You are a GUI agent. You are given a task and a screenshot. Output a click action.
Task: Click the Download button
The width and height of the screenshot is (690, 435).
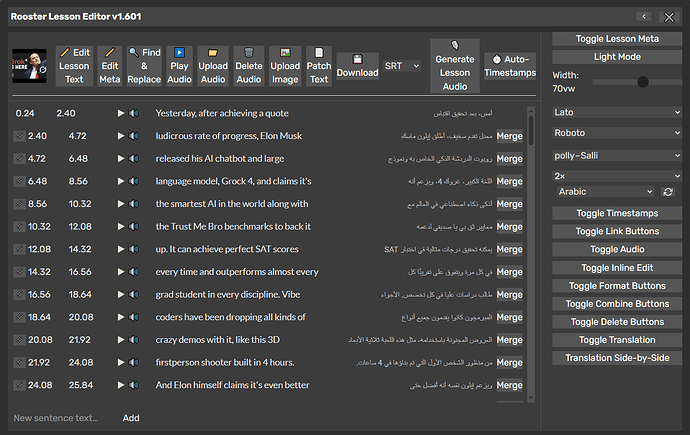(357, 66)
